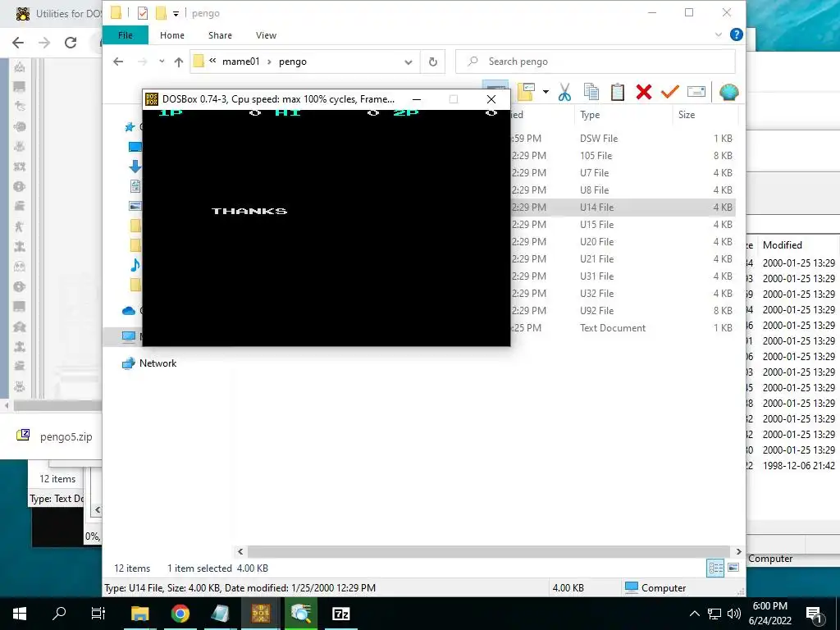840x630 pixels.
Task: Open the dropdown arrow beside folder options icon
Action: click(546, 92)
